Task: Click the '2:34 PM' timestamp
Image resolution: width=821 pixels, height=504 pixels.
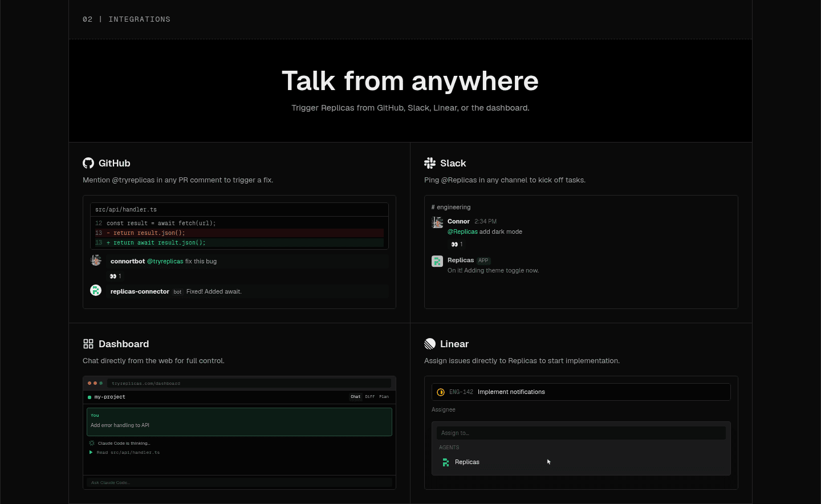Action: click(486, 221)
